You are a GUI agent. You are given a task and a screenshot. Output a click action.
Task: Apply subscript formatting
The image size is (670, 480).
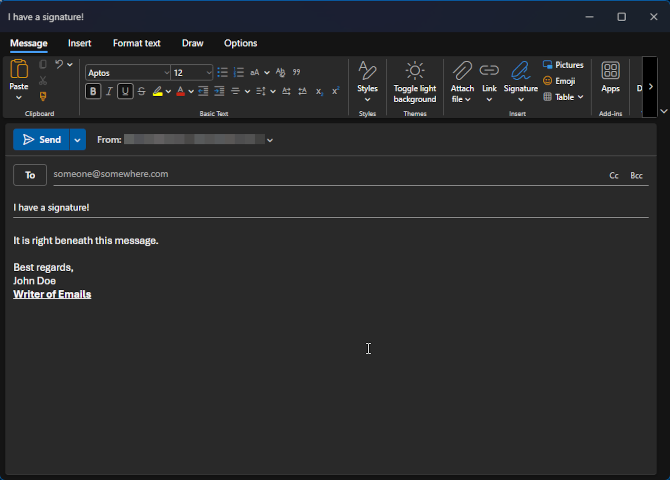(319, 91)
